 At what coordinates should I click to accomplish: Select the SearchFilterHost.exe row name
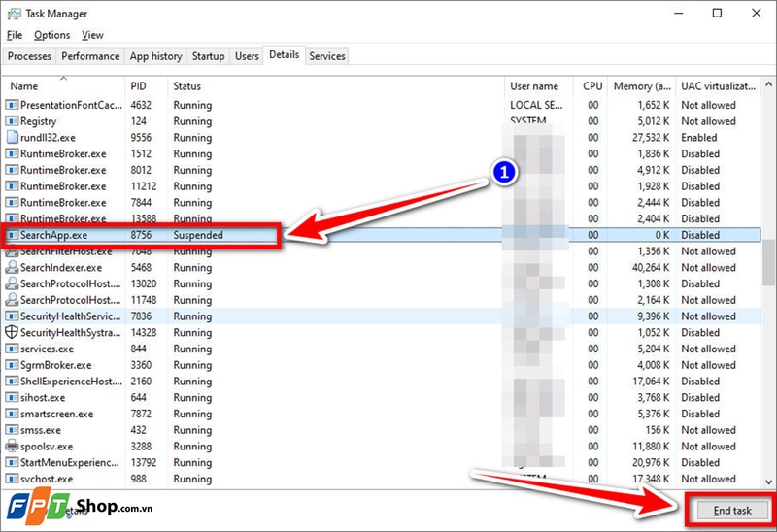(x=66, y=251)
